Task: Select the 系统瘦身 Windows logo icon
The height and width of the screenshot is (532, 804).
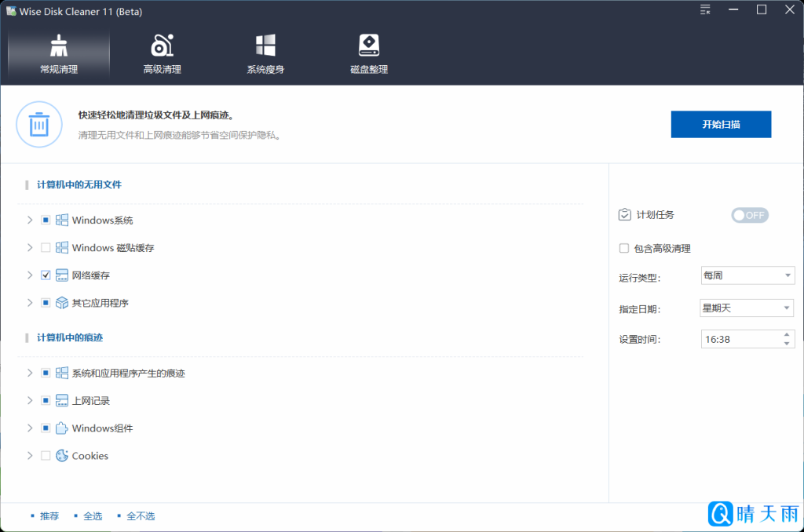Action: 265,46
